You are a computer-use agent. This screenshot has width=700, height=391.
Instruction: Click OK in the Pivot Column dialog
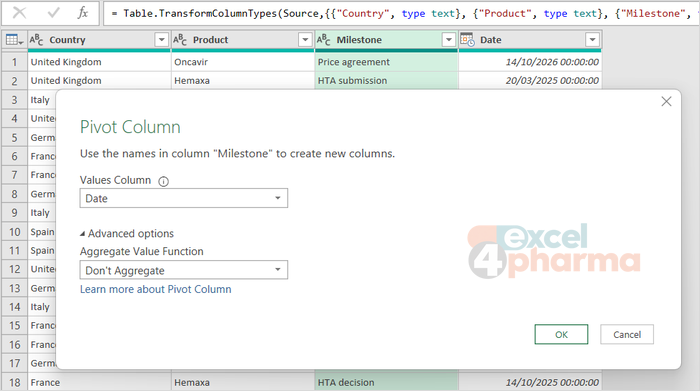point(561,334)
